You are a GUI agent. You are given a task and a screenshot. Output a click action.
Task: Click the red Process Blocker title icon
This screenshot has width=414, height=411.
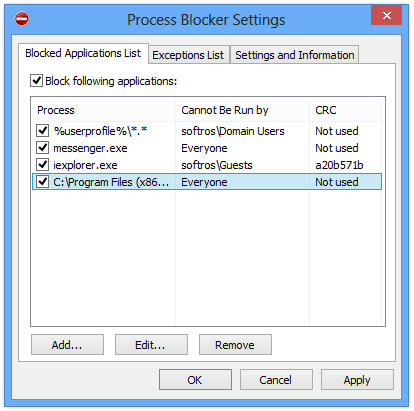(x=22, y=19)
